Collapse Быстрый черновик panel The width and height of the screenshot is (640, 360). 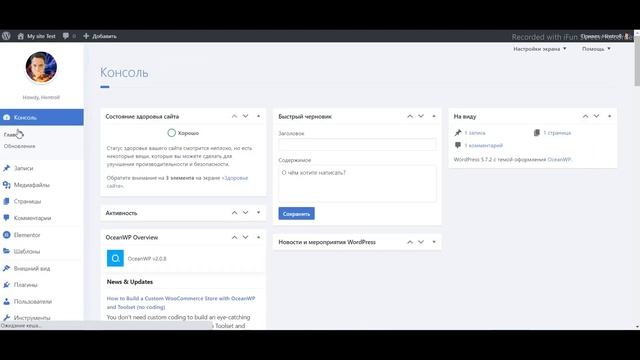(x=434, y=116)
